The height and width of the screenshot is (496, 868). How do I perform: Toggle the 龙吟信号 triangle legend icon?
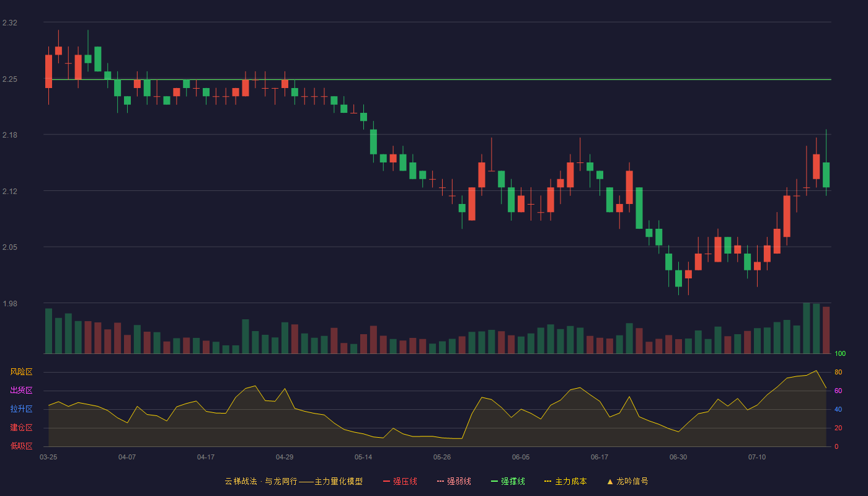click(610, 481)
